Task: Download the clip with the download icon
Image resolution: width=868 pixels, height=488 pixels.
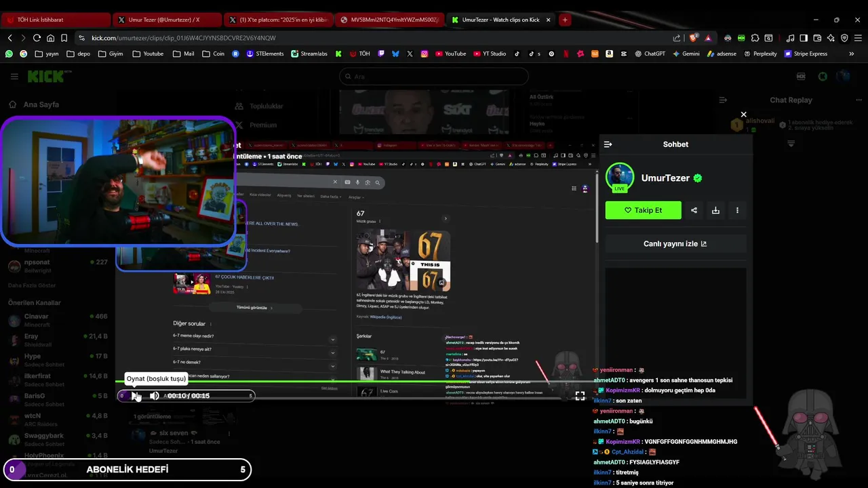Action: click(715, 210)
